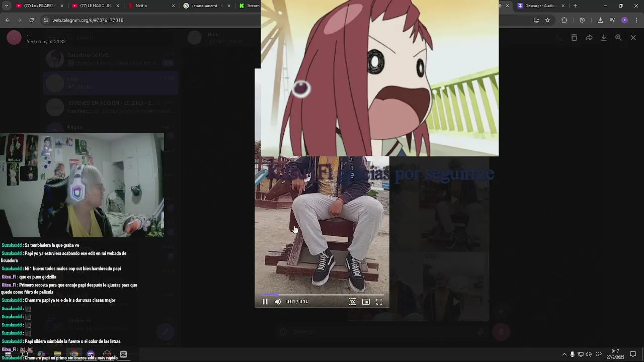Select the Paradise Of Hell chat
The image size is (644, 362).
pos(110,59)
